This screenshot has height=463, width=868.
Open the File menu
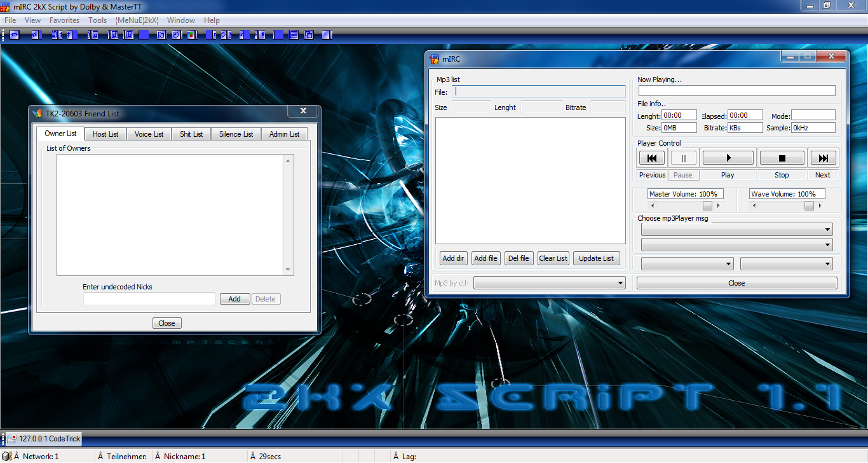[x=10, y=20]
